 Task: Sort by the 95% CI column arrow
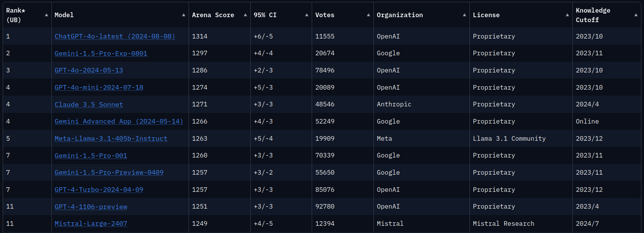click(x=307, y=15)
